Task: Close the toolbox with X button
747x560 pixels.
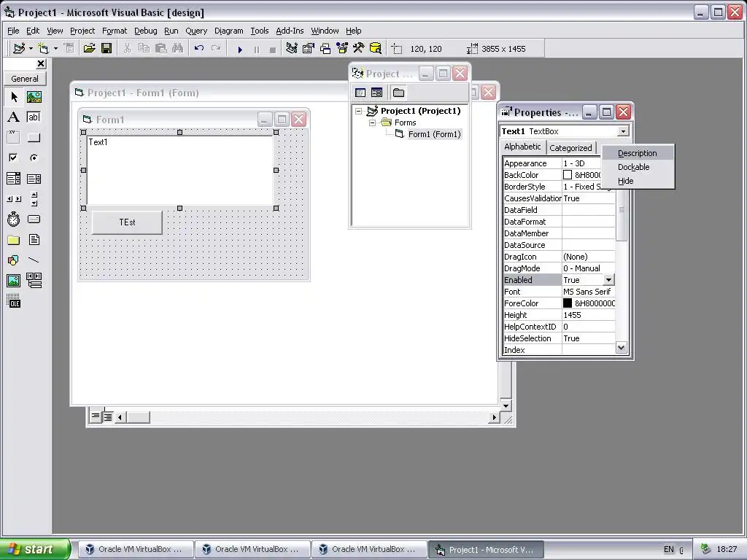Action: tap(41, 64)
